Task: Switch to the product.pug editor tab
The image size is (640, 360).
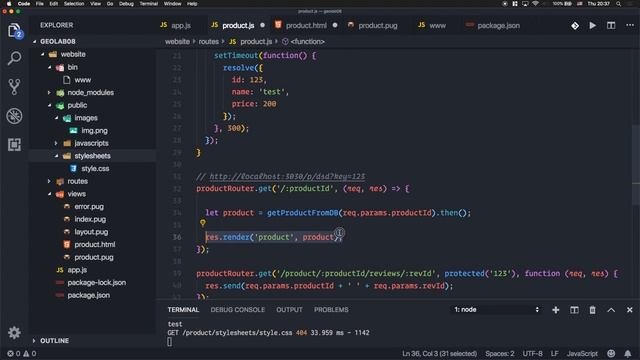Action: (378, 25)
